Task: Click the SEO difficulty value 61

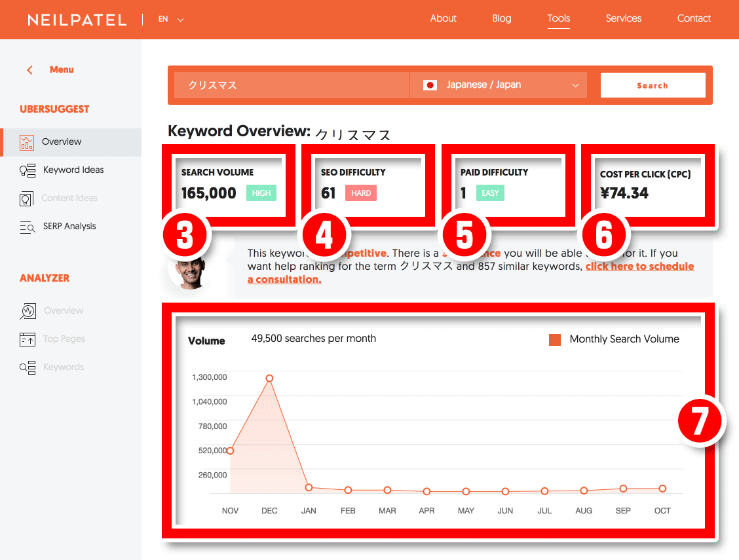Action: tap(328, 193)
